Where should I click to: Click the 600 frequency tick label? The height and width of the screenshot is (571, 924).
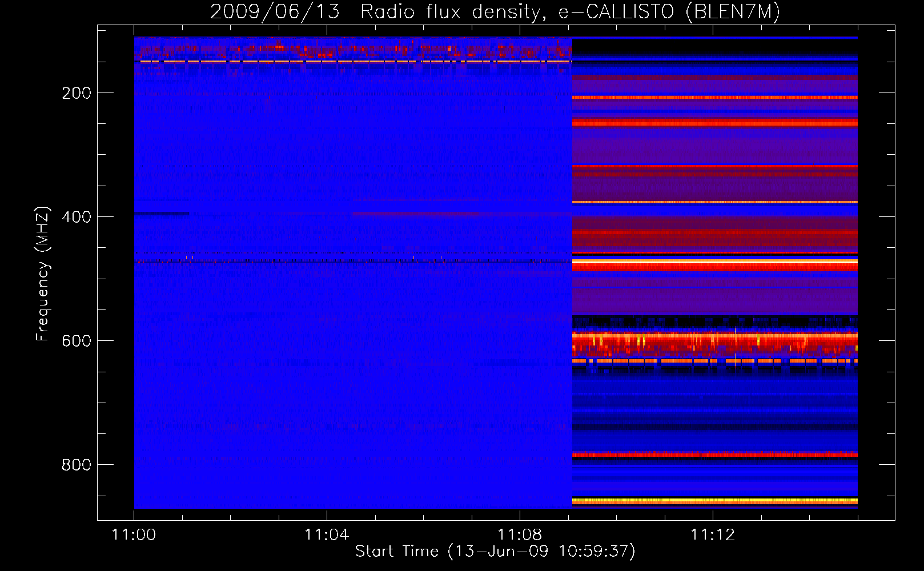77,341
